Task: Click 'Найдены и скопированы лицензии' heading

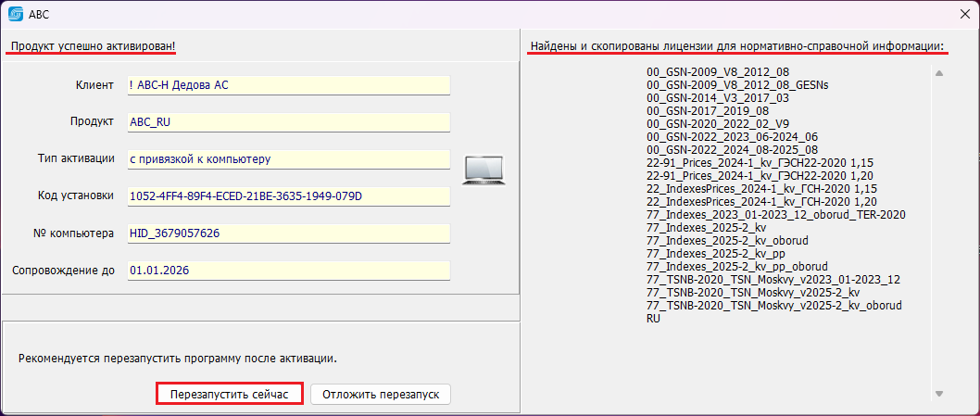Action: point(737,47)
